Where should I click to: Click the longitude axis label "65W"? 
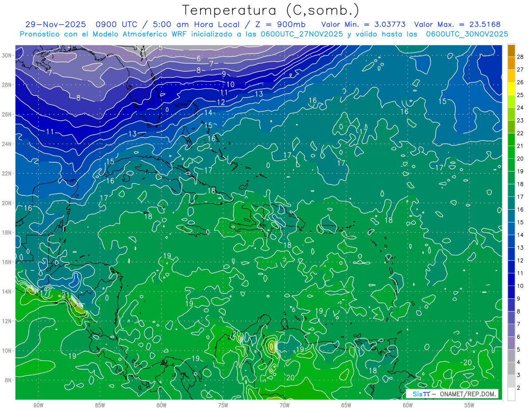pyautogui.click(x=346, y=405)
